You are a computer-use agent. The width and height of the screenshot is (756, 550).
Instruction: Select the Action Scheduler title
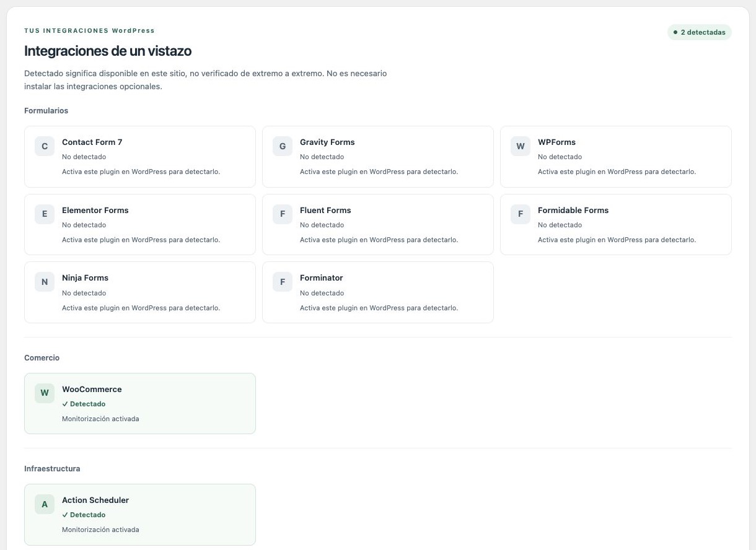tap(95, 500)
